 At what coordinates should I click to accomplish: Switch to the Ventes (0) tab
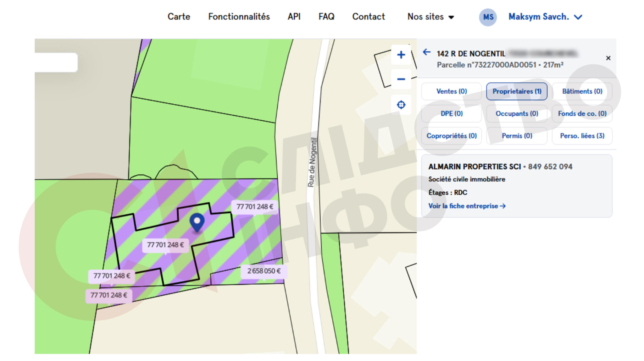(x=451, y=91)
